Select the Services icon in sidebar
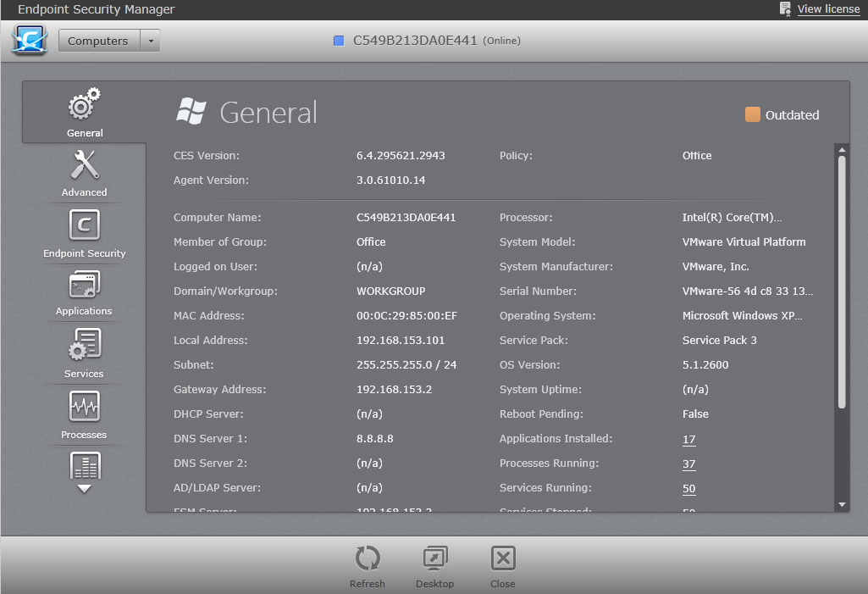This screenshot has height=594, width=868. [x=85, y=347]
